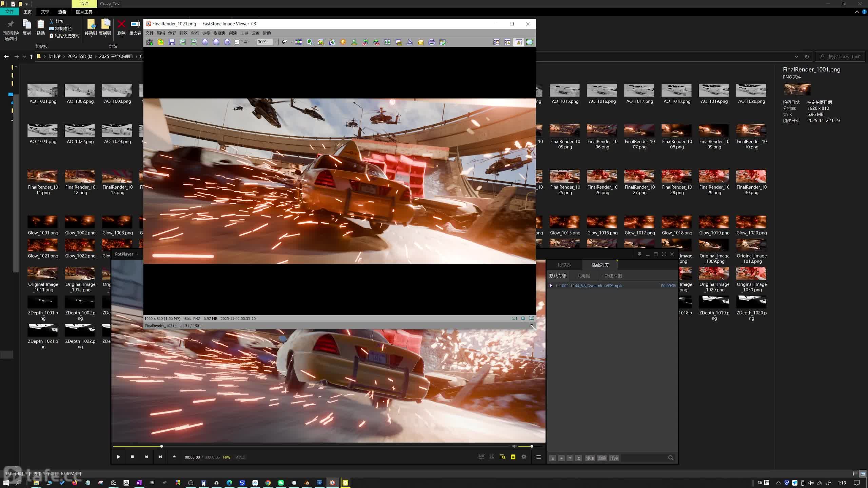Switch FastStone to full screen view
868x488 pixels.
coord(530,42)
